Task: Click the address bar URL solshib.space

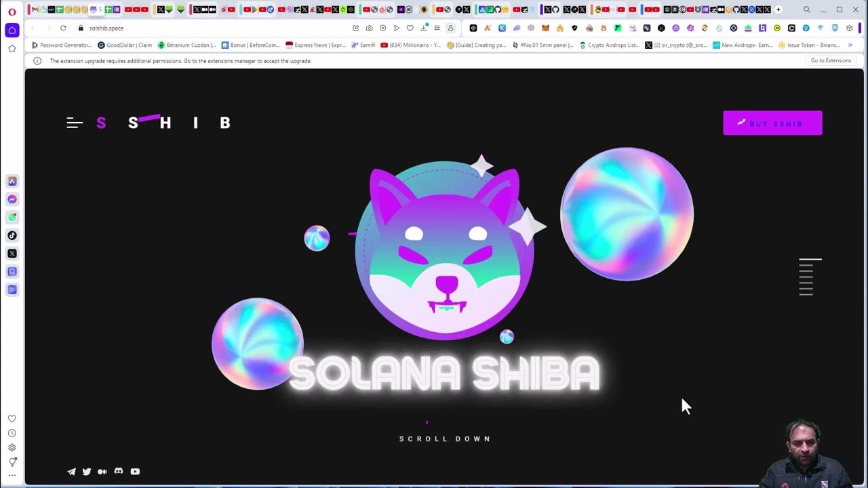Action: [x=106, y=28]
